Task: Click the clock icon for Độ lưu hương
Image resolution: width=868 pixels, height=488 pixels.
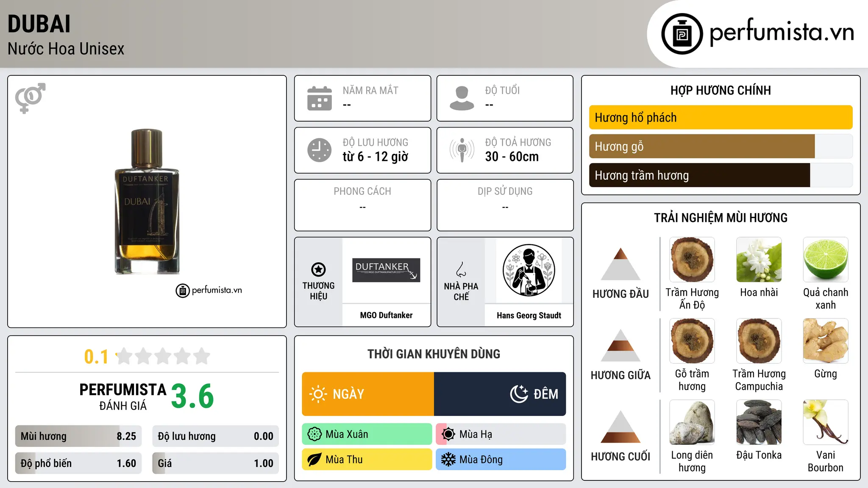Action: pyautogui.click(x=320, y=150)
